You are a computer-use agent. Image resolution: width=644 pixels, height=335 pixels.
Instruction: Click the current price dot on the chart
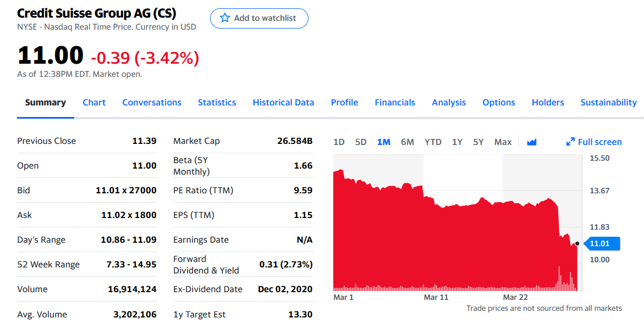[x=577, y=244]
